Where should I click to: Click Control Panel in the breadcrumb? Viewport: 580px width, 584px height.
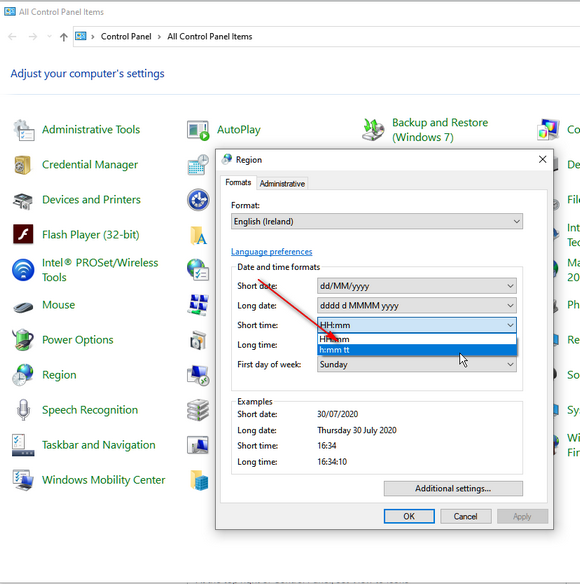(126, 36)
